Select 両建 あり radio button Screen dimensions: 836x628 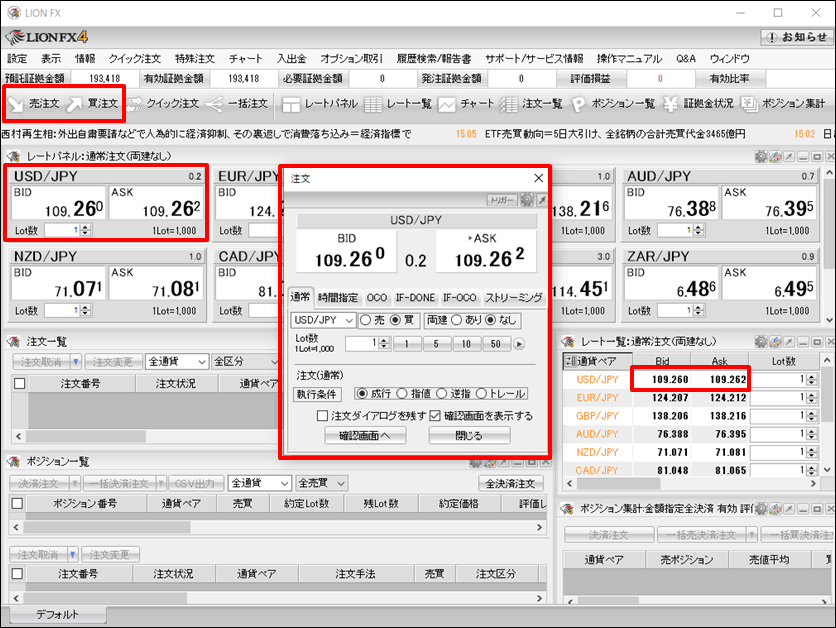[x=456, y=320]
